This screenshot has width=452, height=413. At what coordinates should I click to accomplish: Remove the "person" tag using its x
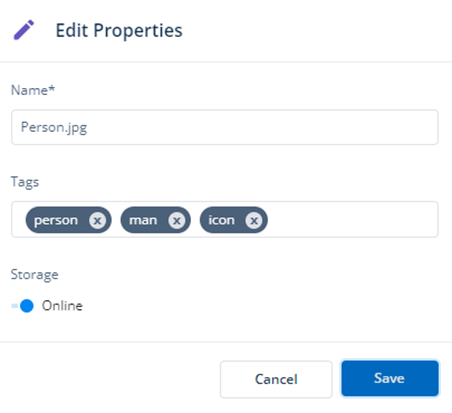[97, 220]
